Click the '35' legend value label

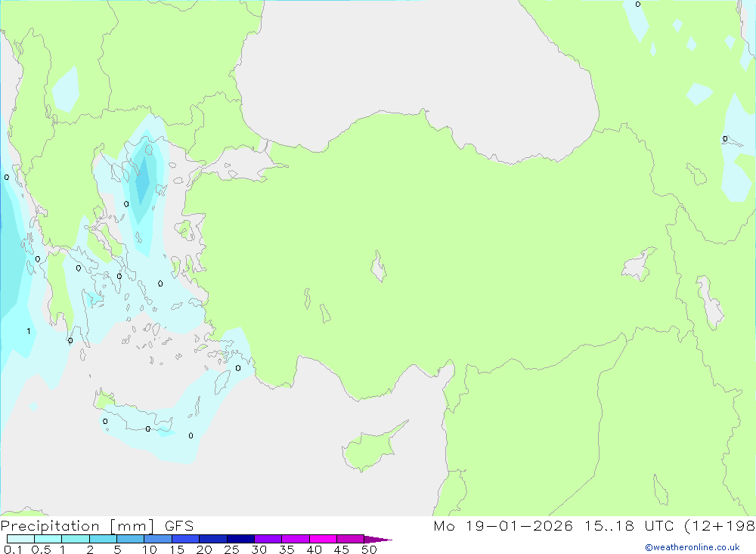(x=287, y=549)
